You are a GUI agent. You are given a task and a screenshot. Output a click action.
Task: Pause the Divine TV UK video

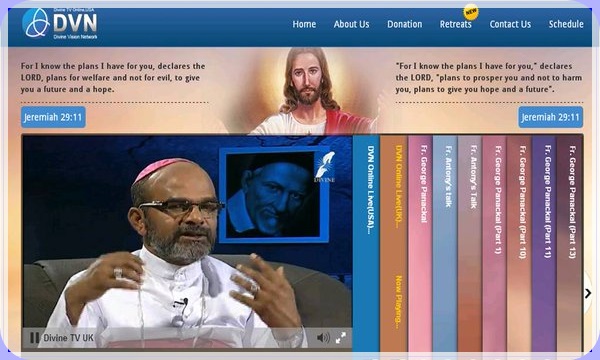pos(34,338)
